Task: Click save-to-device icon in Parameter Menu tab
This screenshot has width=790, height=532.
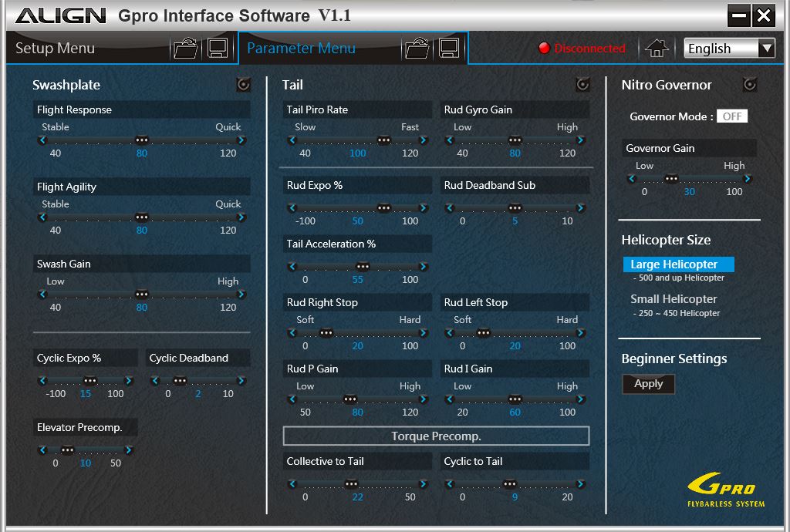Action: point(448,49)
